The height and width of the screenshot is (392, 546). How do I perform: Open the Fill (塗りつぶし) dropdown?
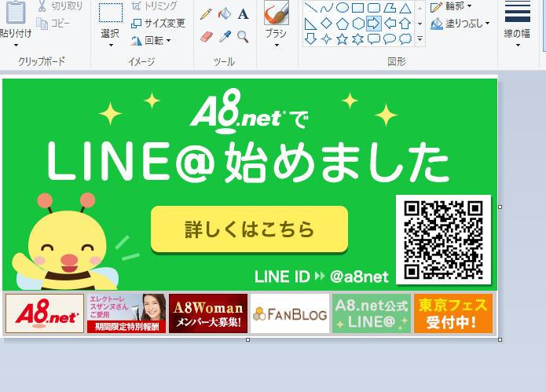(460, 24)
